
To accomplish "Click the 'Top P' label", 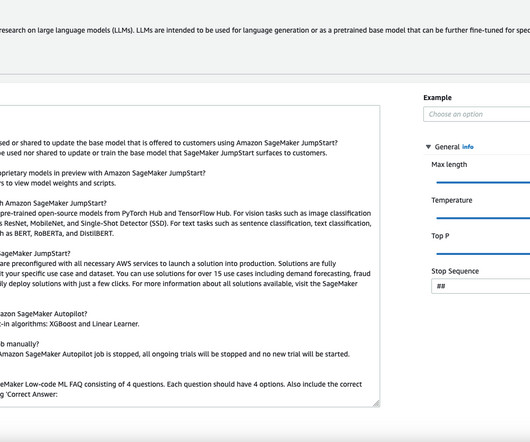I will [x=440, y=236].
